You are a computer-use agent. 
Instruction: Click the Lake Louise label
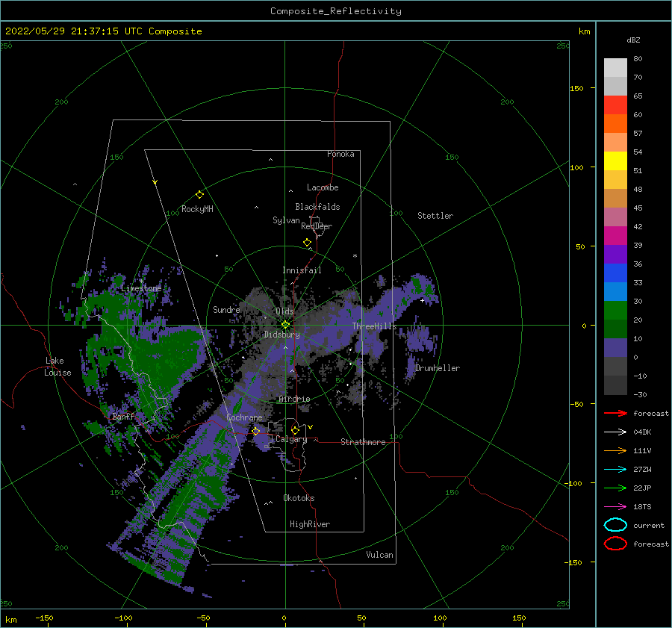[57, 367]
